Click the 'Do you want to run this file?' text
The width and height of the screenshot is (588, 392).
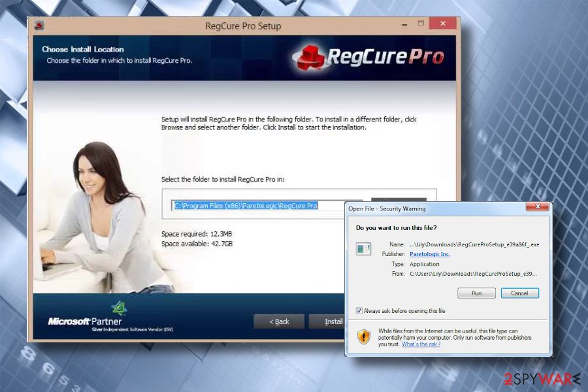pos(396,228)
